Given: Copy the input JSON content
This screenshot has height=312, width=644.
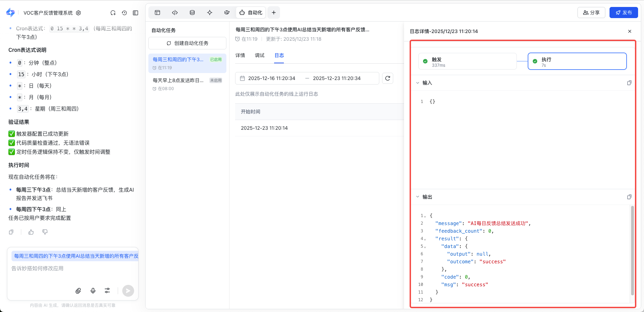Looking at the screenshot, I should point(629,83).
